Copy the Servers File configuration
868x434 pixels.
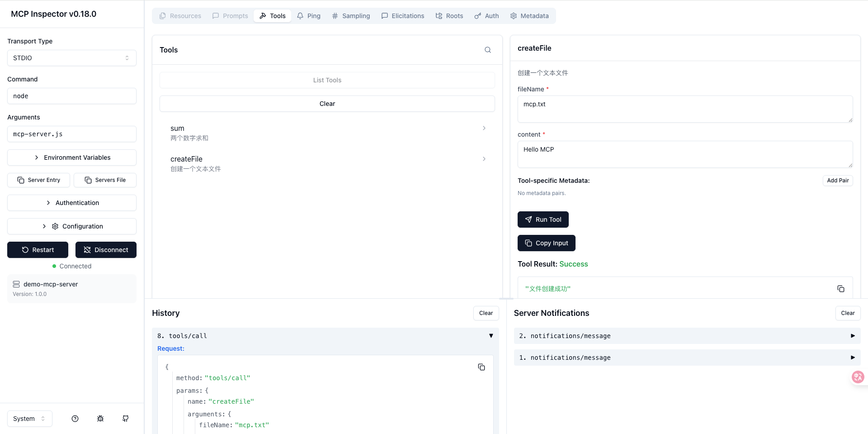point(105,180)
